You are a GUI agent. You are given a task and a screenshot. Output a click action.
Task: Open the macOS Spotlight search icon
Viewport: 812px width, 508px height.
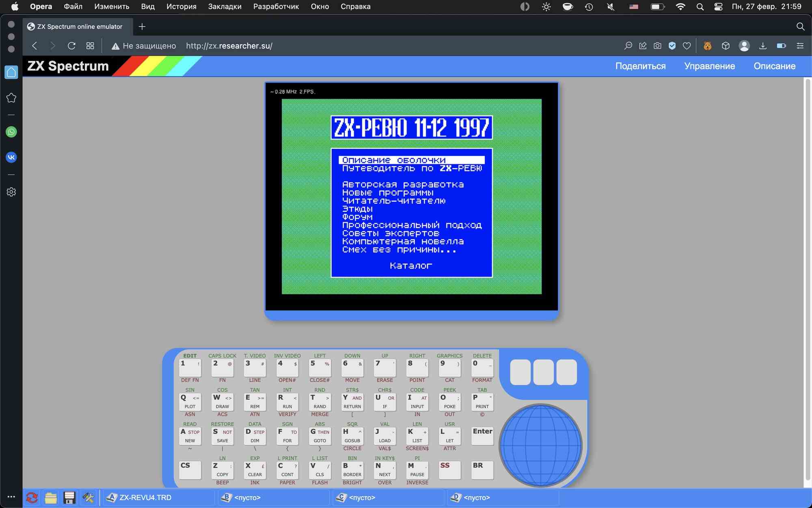click(x=700, y=7)
